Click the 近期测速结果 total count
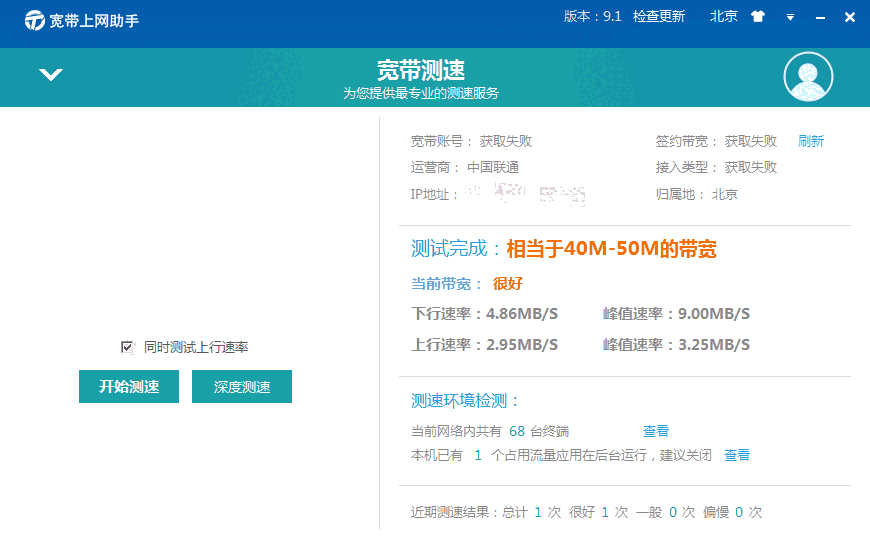Screen dimensions: 870x540 (x=538, y=511)
